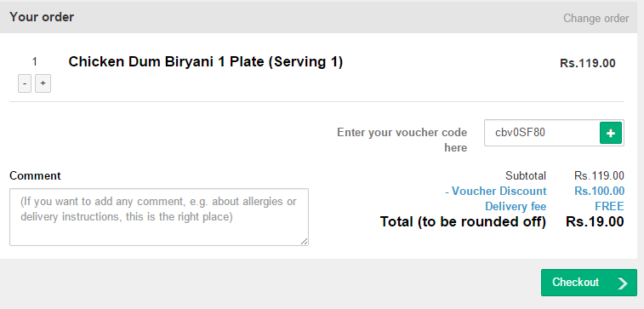
Task: Click the Enter your voucher code label
Action: click(x=402, y=140)
